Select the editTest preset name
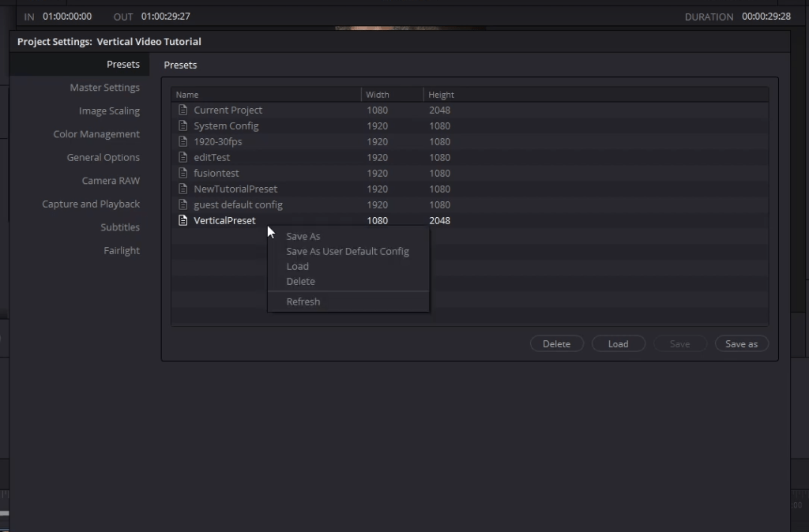Screen dimensions: 809x532 (212, 157)
